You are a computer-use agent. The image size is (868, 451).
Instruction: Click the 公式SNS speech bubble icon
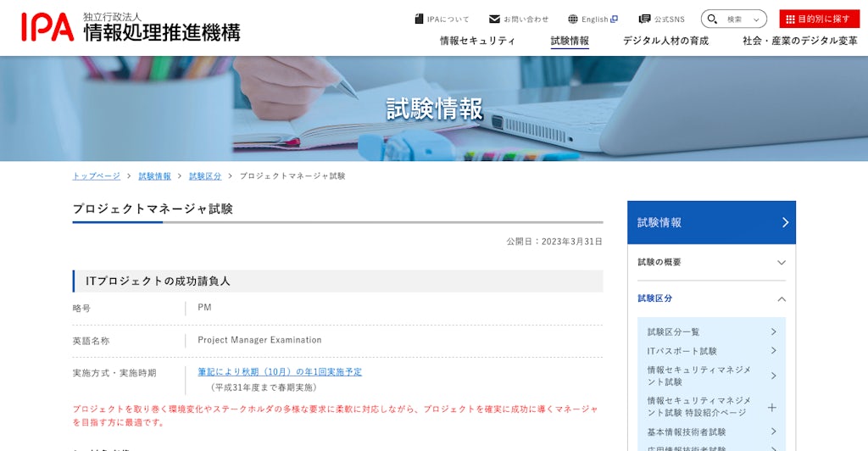click(644, 19)
